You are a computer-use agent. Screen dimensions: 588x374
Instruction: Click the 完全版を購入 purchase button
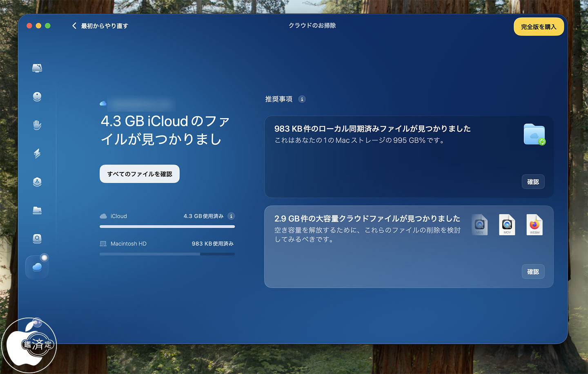539,27
